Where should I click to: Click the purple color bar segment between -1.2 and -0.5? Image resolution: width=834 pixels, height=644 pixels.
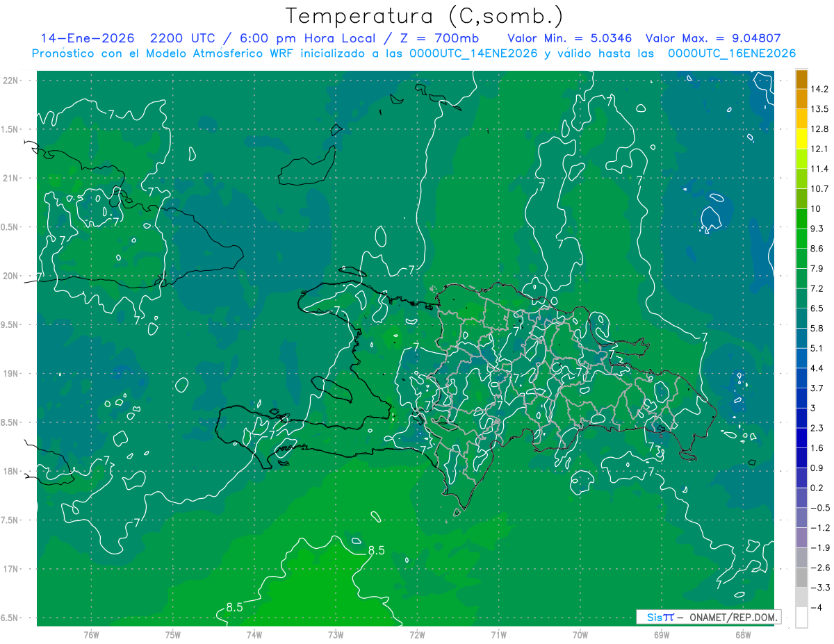tap(801, 518)
